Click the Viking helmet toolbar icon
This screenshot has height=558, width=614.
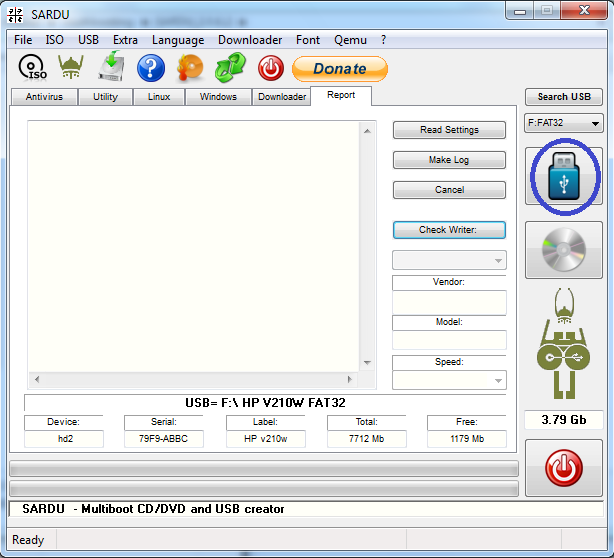[x=71, y=67]
